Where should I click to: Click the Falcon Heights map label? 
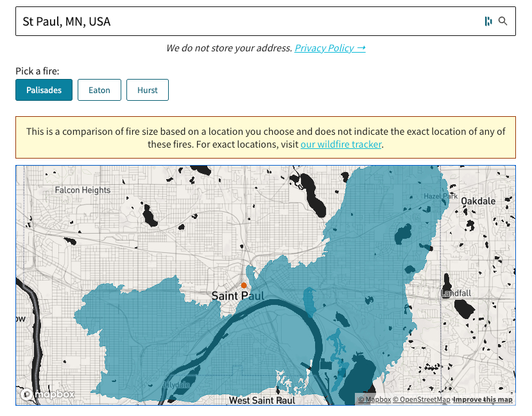[x=83, y=190]
